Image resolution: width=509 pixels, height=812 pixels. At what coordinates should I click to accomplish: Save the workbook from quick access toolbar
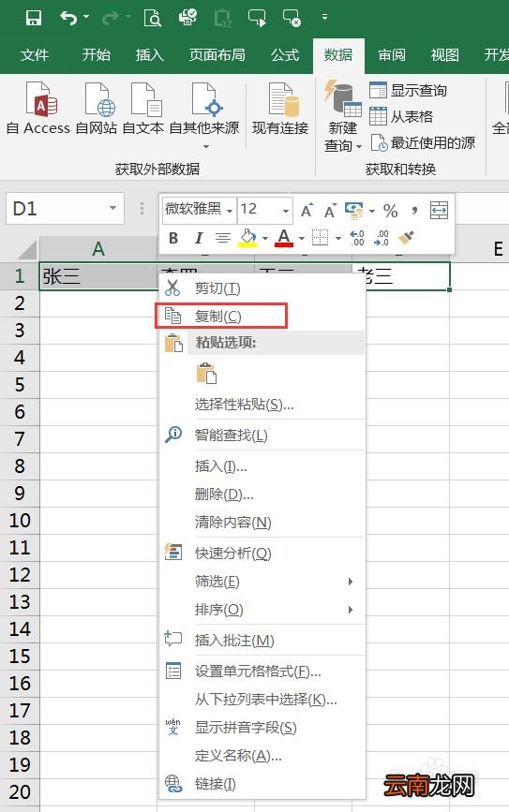coord(34,18)
